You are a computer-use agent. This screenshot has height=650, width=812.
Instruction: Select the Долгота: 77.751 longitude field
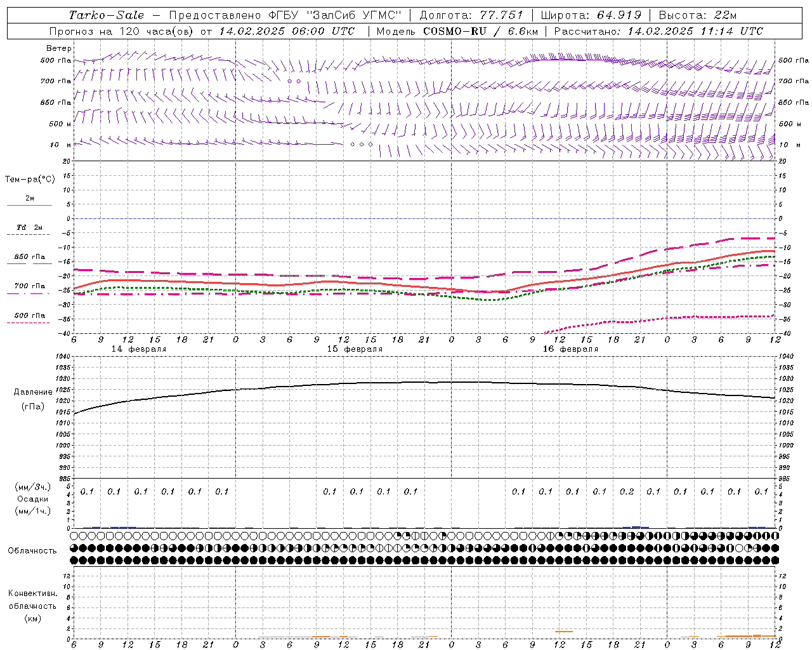click(x=471, y=15)
